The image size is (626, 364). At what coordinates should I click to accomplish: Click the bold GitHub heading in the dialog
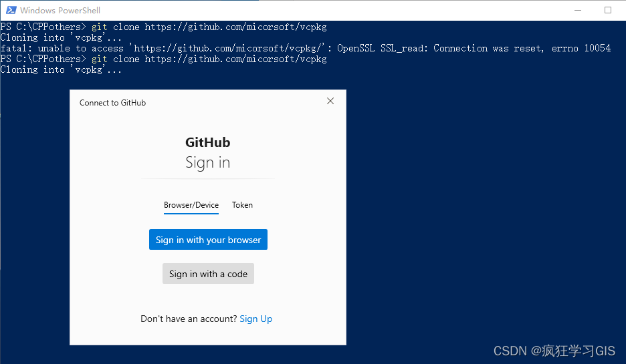[207, 142]
